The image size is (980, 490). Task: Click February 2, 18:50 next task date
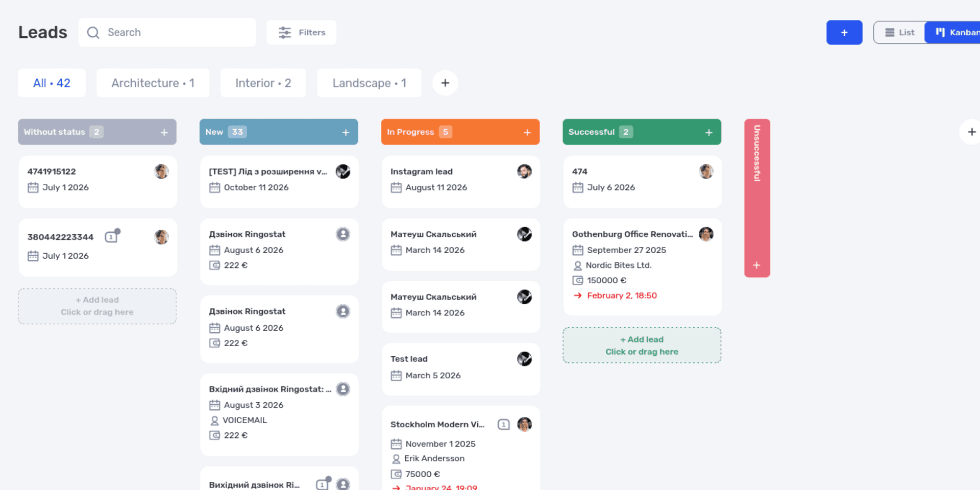622,295
